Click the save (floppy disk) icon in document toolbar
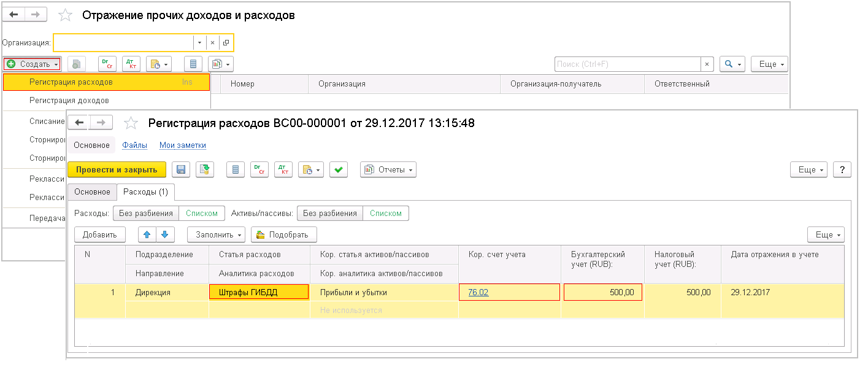 pos(180,170)
